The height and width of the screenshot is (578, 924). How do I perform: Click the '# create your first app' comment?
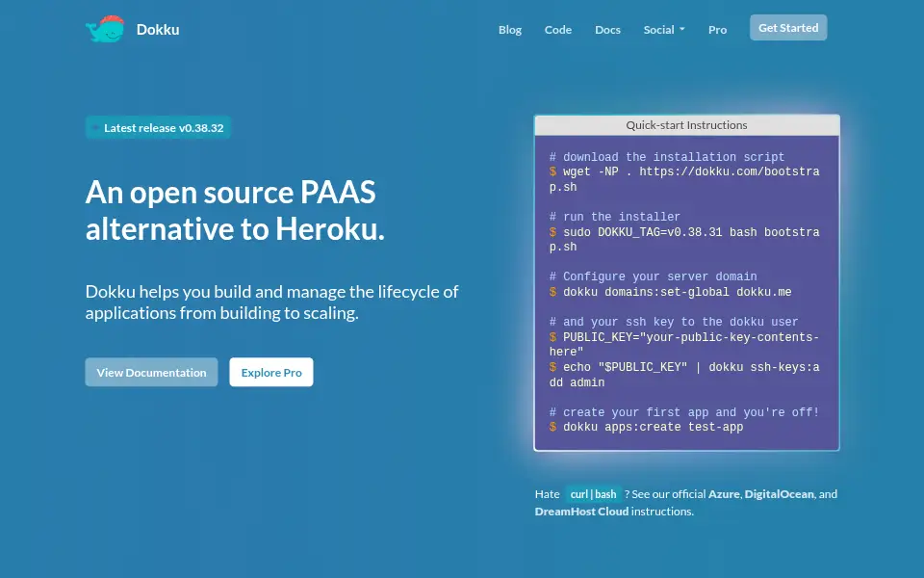pyautogui.click(x=684, y=412)
